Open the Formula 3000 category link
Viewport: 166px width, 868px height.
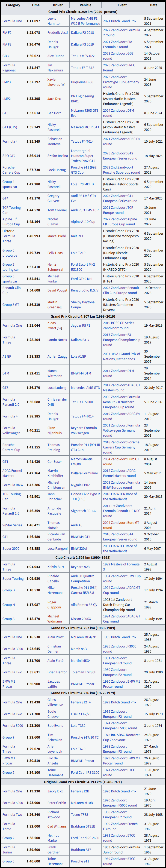click(13, 649)
